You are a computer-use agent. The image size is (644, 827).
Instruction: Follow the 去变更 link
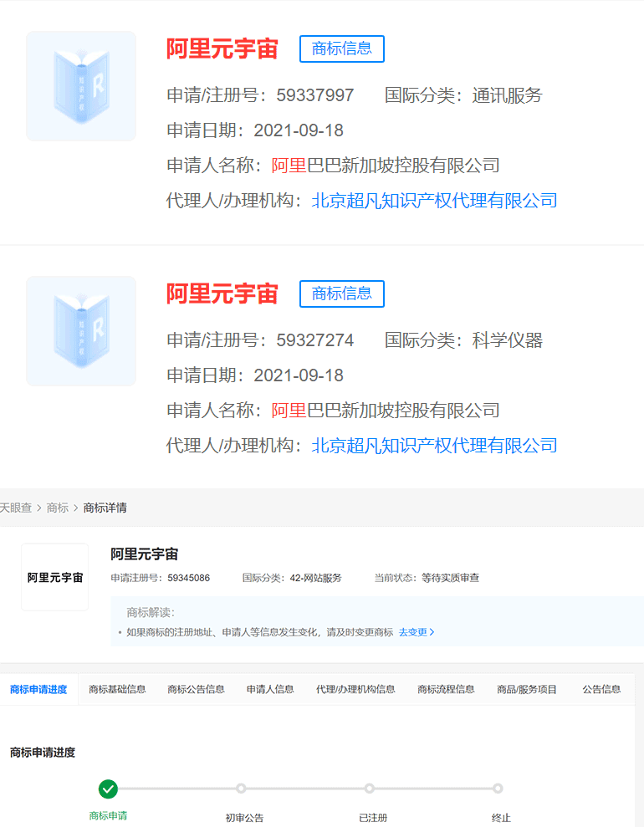point(412,632)
